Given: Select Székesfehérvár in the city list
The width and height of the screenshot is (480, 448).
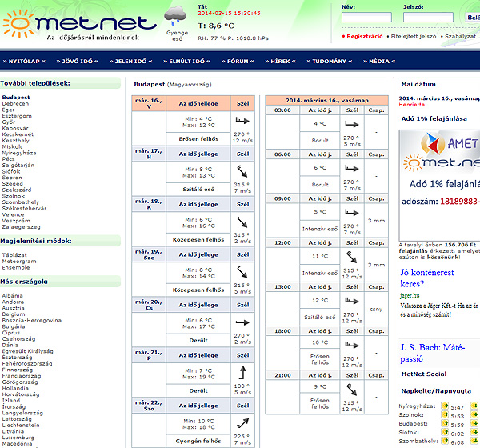Looking at the screenshot, I should [x=24, y=208].
